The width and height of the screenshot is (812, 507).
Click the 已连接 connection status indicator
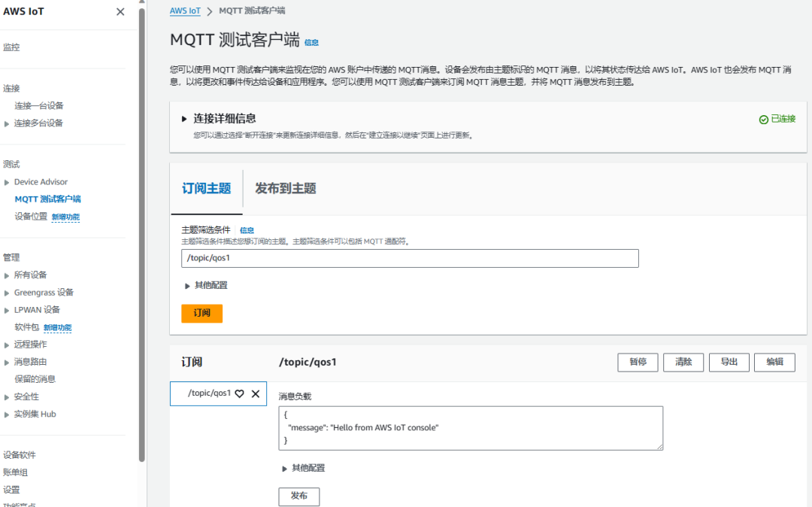tap(777, 119)
